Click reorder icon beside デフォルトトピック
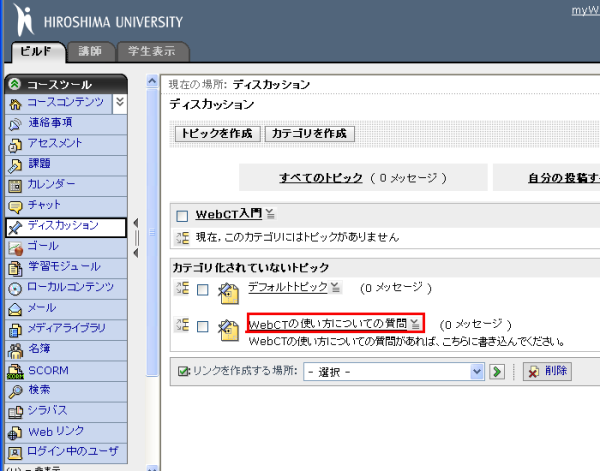 coord(182,288)
